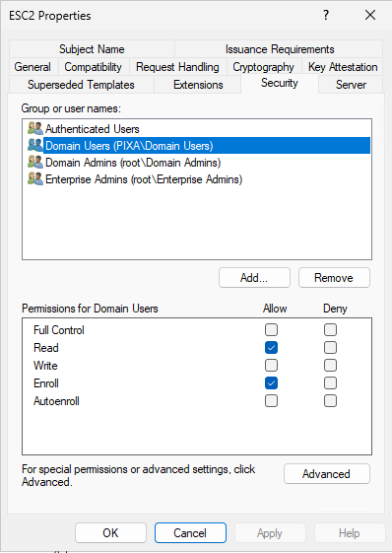
Task: Check Deny for Autoenroll permission
Action: pyautogui.click(x=330, y=400)
